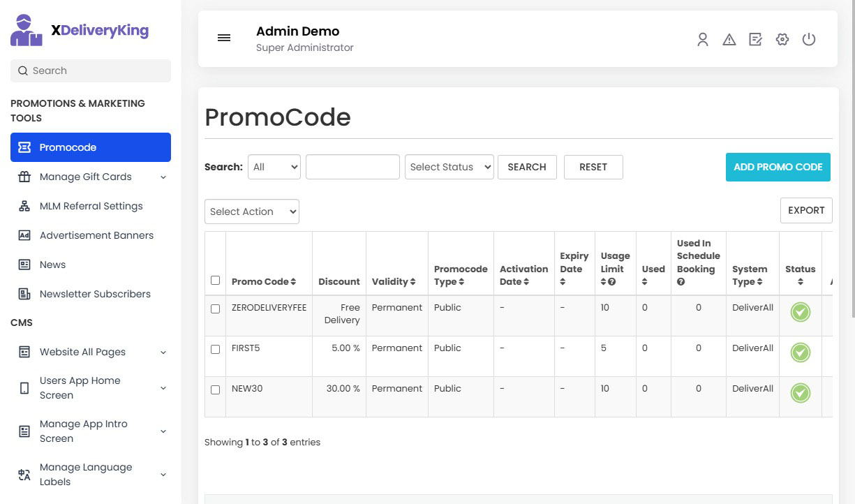Toggle status of the NEW30 promo code
Screen dimensions: 855x504
point(800,393)
